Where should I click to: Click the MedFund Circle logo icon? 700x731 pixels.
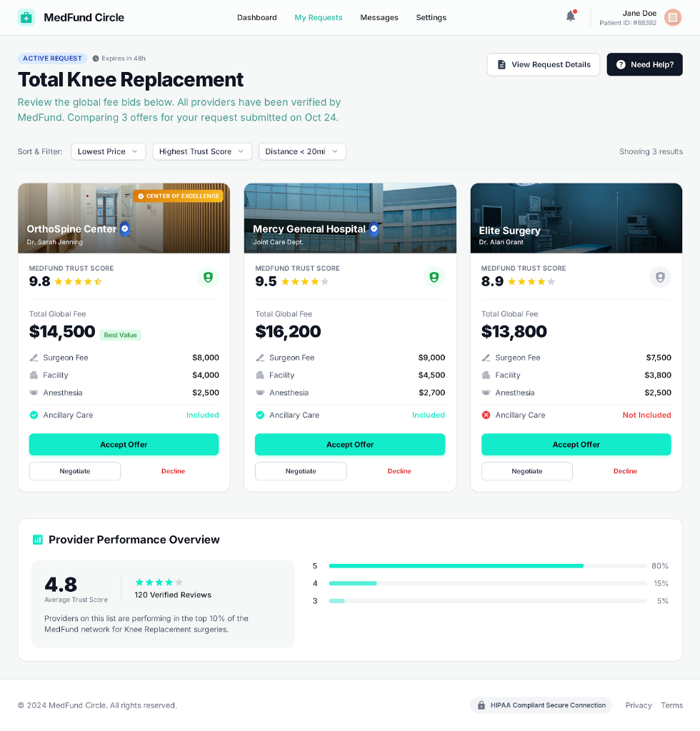26,17
